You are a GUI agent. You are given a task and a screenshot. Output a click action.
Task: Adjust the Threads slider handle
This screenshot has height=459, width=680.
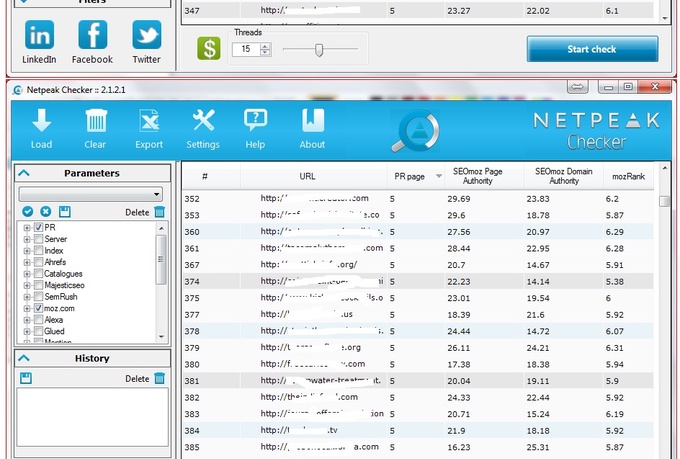pos(319,50)
